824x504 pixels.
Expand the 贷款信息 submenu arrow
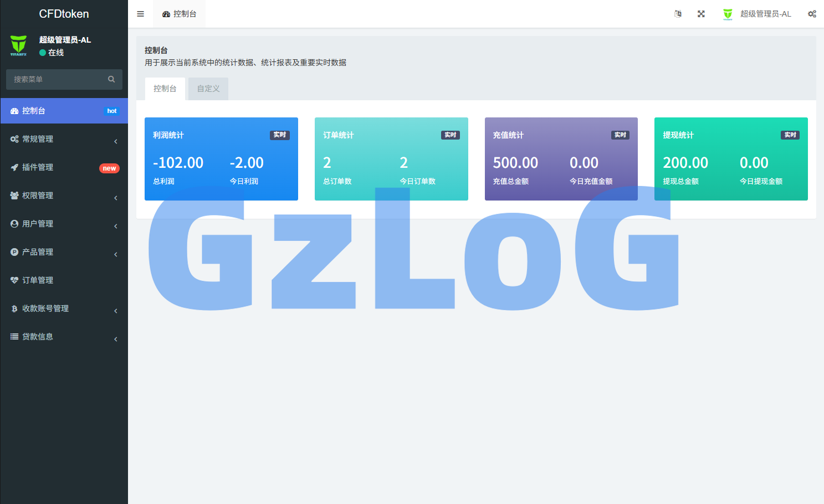click(115, 339)
